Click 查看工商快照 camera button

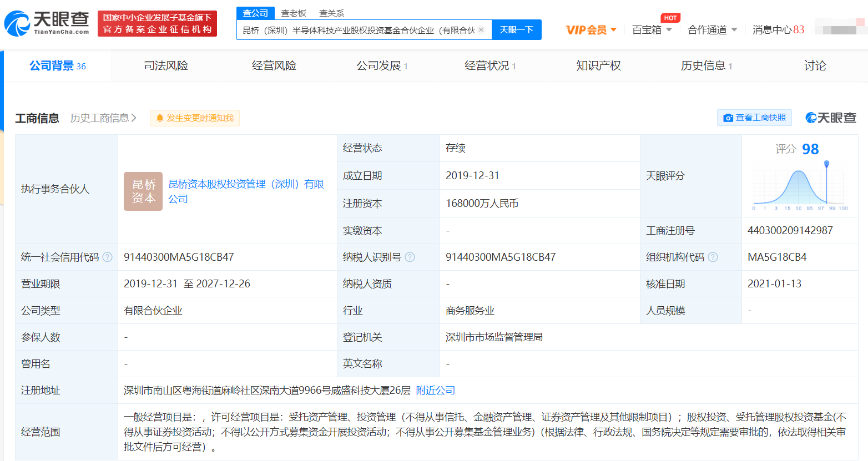pos(755,118)
